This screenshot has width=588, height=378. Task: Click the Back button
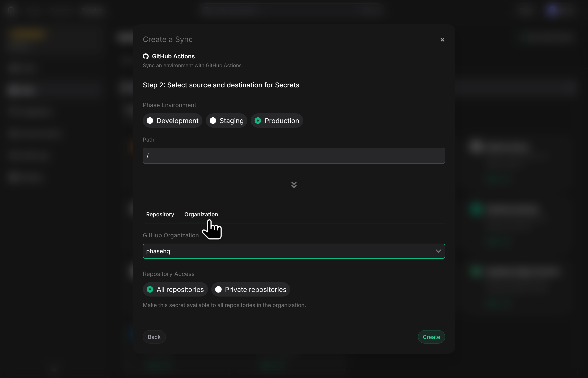click(x=154, y=337)
